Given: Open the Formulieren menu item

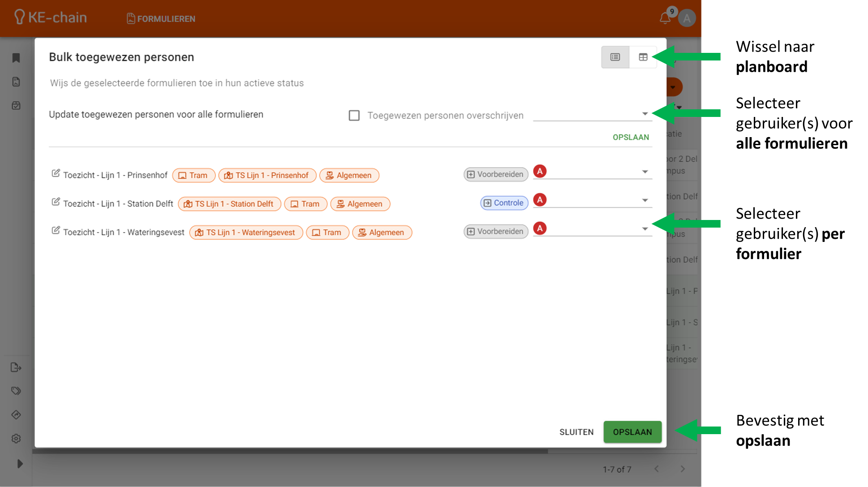Looking at the screenshot, I should coord(161,19).
